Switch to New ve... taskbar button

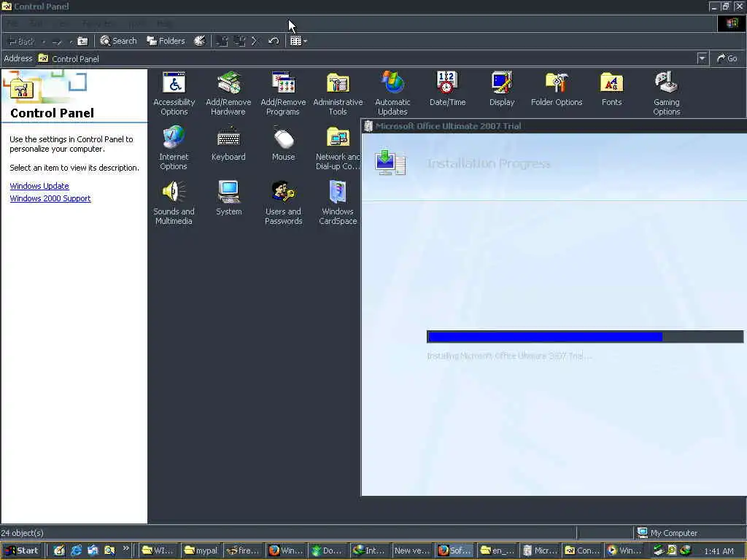point(412,551)
